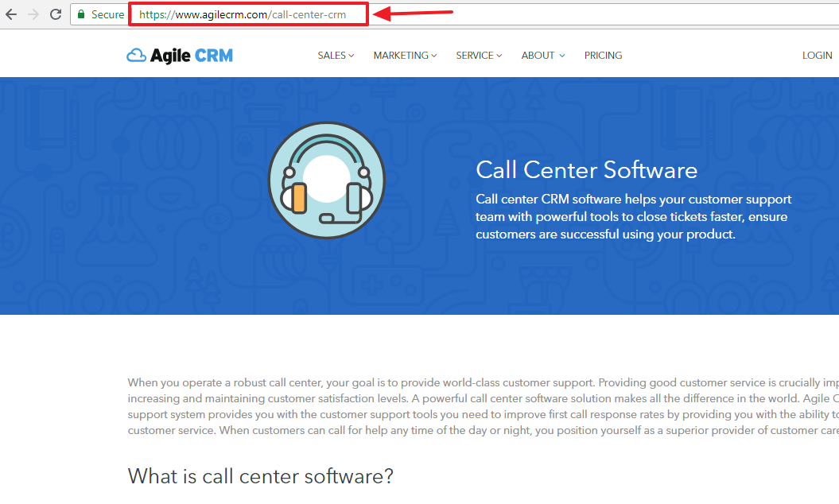Click the MARKETING navigation item
Screen dimensions: 839x504
(x=401, y=55)
